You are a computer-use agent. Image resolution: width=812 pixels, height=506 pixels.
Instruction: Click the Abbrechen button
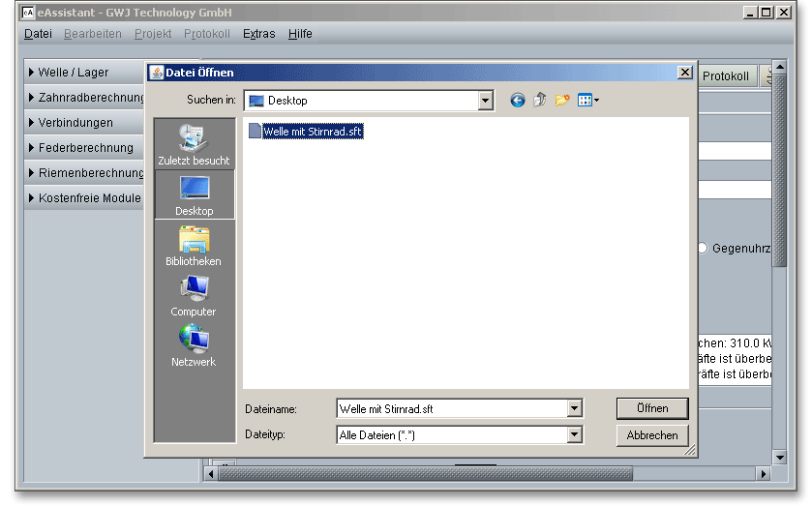(652, 435)
